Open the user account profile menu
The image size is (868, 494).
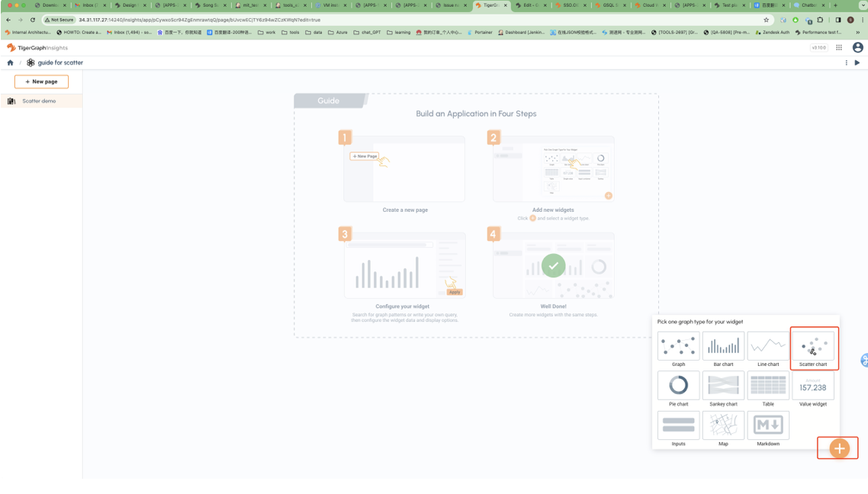[857, 47]
